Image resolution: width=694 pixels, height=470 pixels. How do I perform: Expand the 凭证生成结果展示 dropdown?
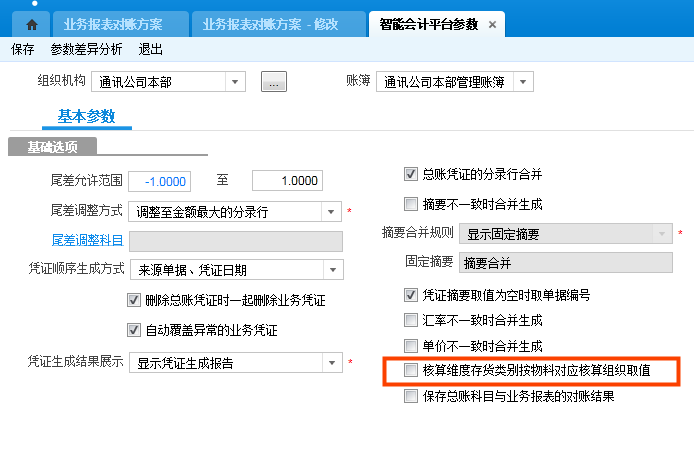click(332, 363)
